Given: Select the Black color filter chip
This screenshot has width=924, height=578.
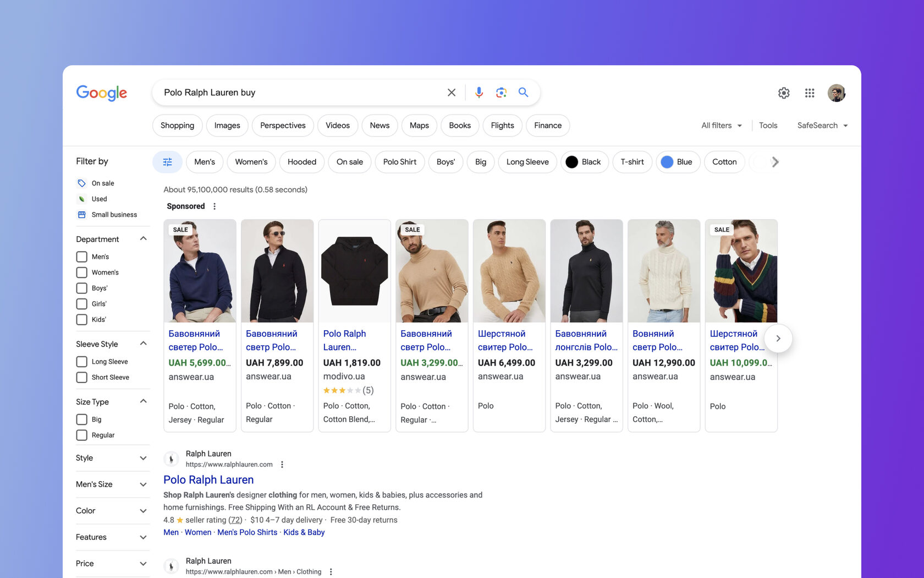Looking at the screenshot, I should click(x=585, y=162).
